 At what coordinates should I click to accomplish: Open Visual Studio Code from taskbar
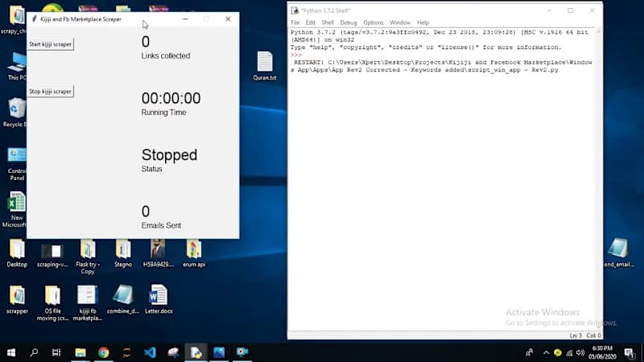(x=150, y=352)
